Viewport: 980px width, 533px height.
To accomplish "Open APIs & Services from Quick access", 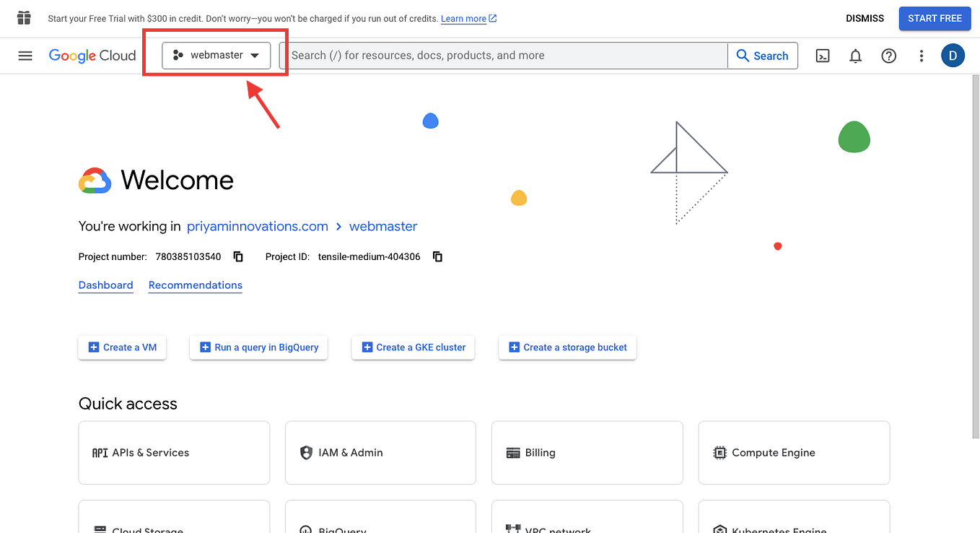I will 173,452.
